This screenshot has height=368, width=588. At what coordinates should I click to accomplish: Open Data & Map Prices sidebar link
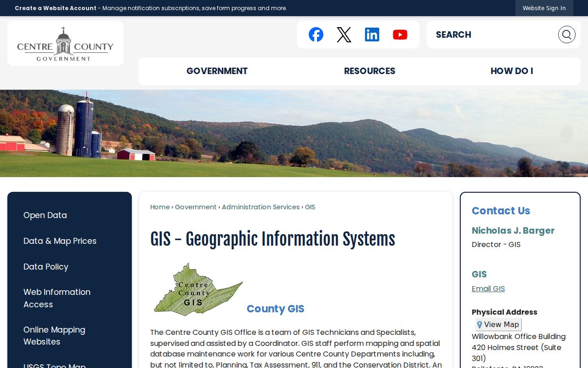(60, 241)
